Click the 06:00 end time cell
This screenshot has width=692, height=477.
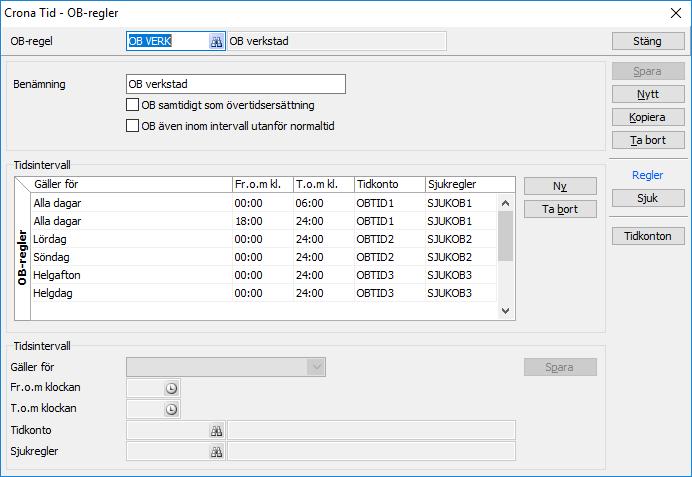324,203
